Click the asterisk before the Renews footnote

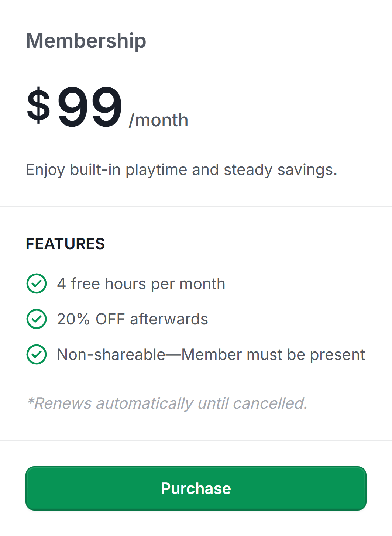pyautogui.click(x=31, y=401)
